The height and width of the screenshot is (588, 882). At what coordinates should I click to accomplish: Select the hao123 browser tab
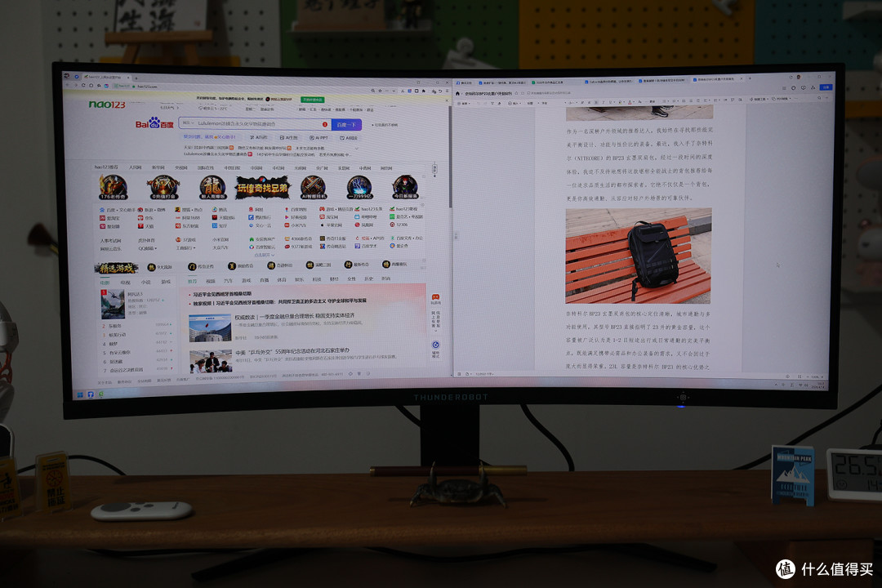pos(105,77)
